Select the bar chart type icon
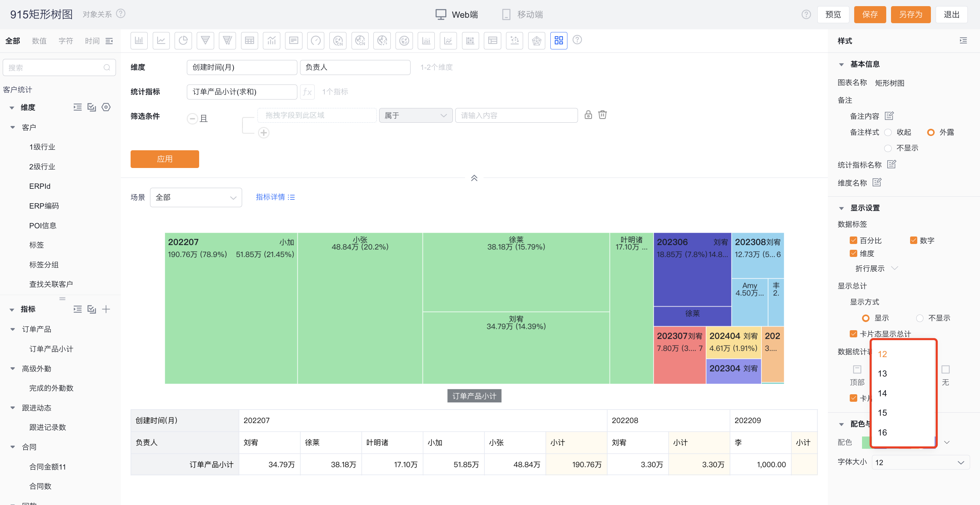The image size is (980, 505). (139, 40)
